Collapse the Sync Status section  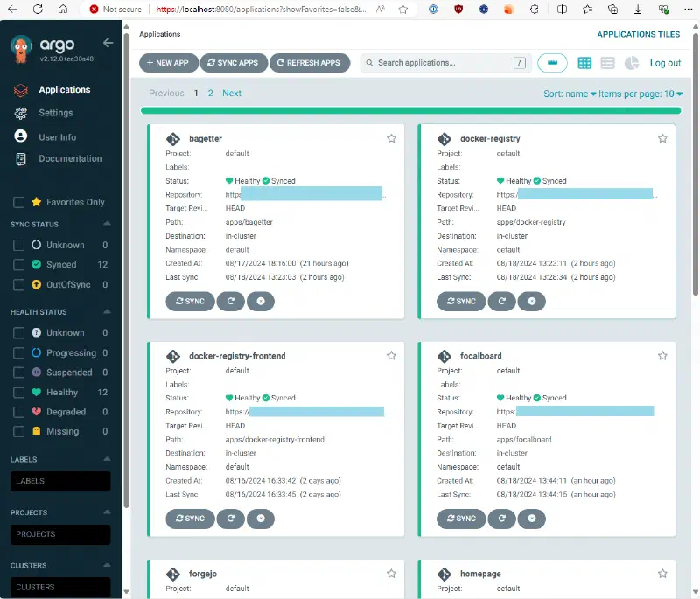tap(107, 224)
